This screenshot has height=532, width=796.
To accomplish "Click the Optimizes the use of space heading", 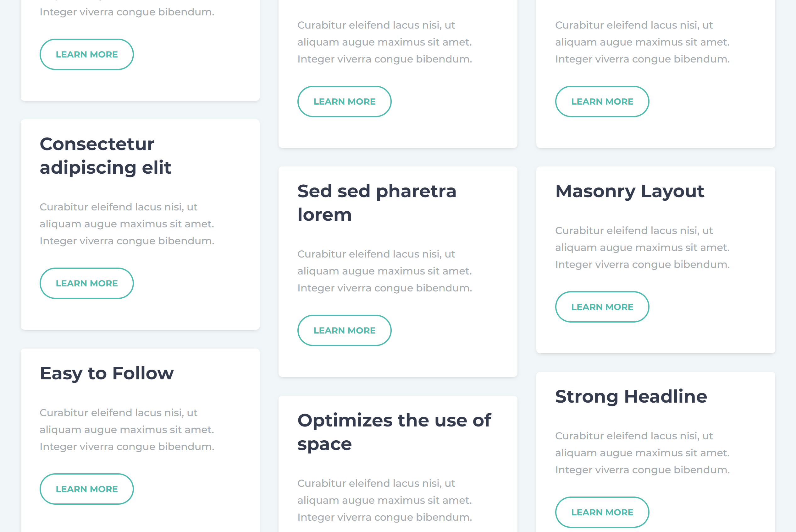I will [394, 432].
